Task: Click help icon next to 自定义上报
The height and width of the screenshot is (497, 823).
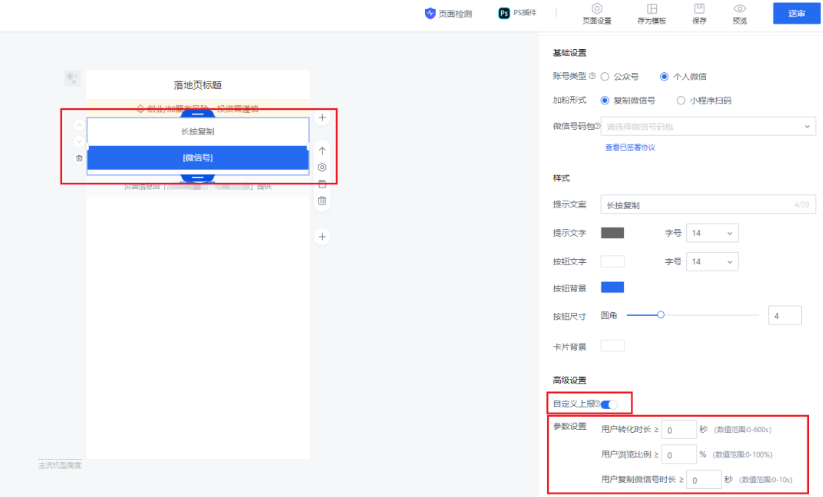Action: pyautogui.click(x=597, y=403)
